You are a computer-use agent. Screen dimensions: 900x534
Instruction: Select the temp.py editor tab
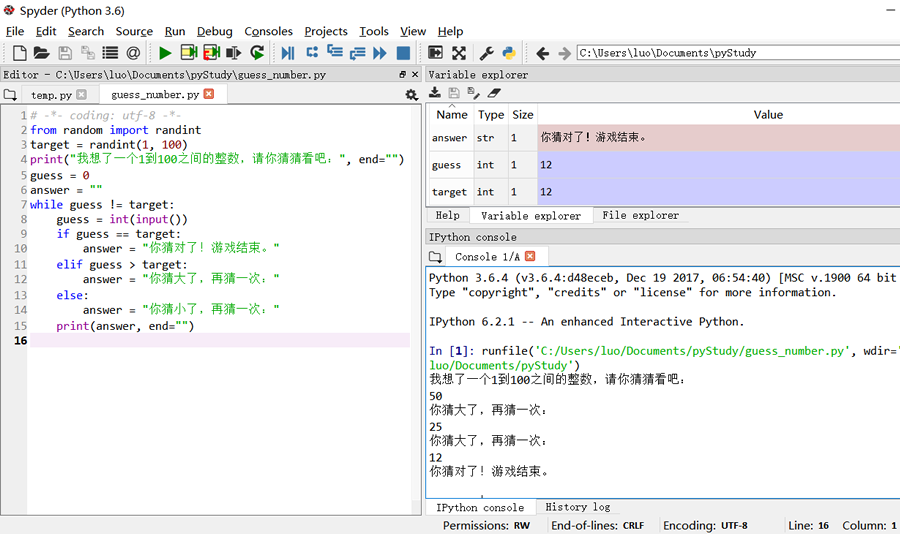[x=52, y=95]
